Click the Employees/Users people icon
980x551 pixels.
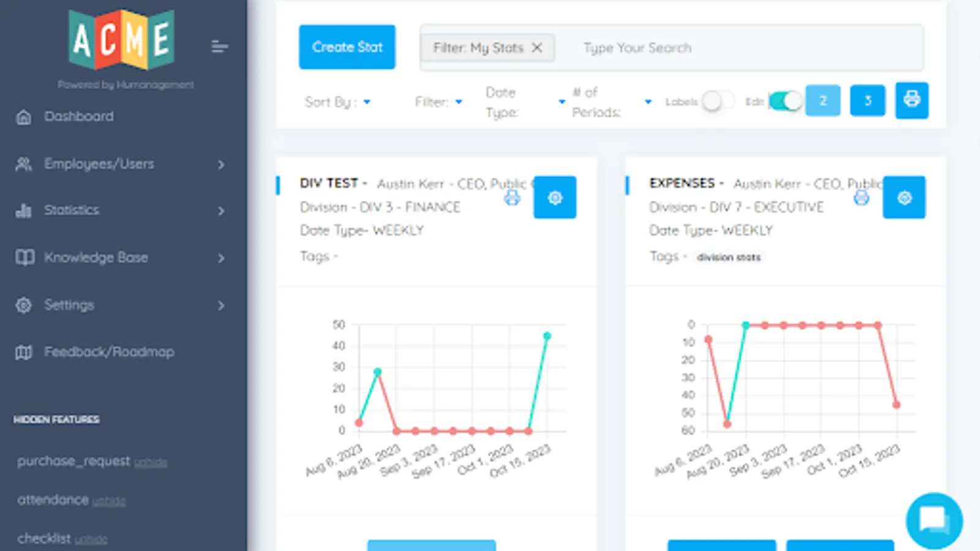point(23,164)
